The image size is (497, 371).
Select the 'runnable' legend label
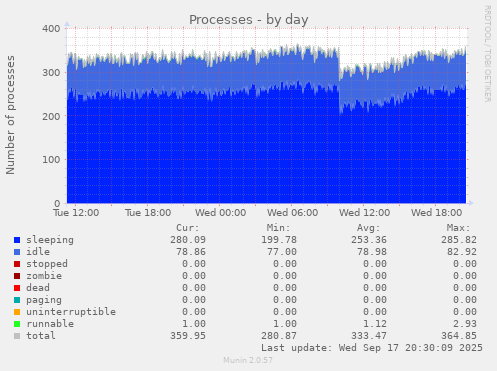coord(50,324)
